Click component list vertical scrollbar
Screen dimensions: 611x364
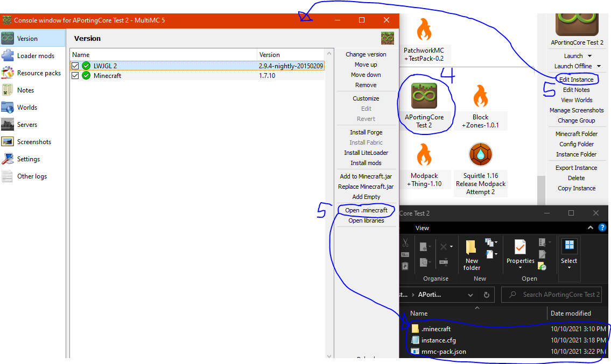coord(329,204)
